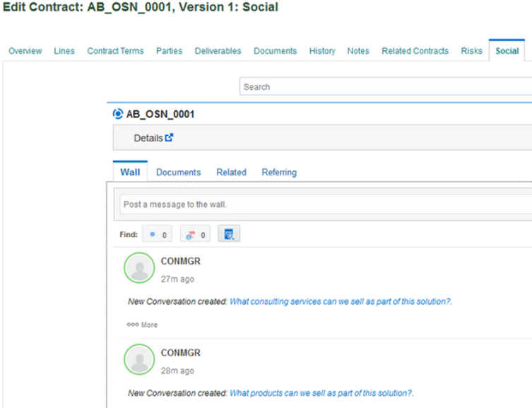Switch to contract Documents tab
Viewport: 532px width, 408px height.
tap(275, 51)
